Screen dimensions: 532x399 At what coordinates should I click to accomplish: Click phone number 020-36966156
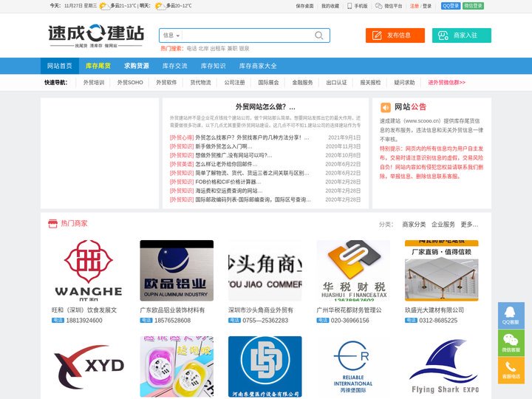(x=349, y=320)
